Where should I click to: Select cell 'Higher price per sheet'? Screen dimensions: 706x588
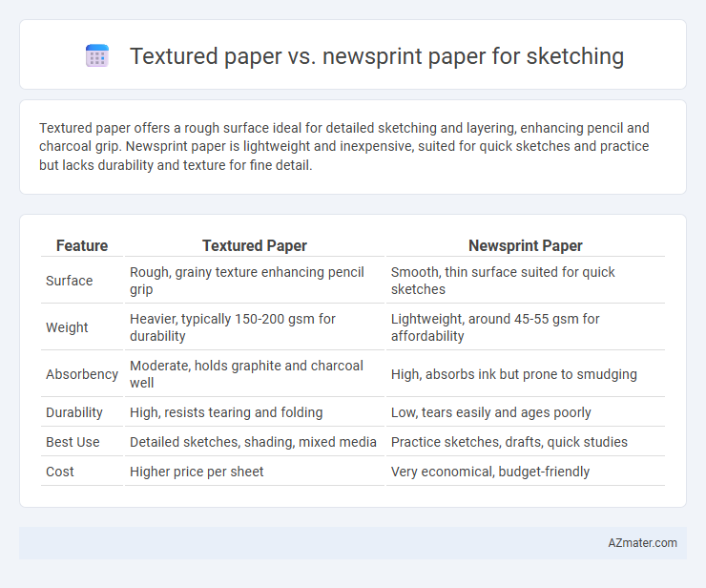coord(255,472)
